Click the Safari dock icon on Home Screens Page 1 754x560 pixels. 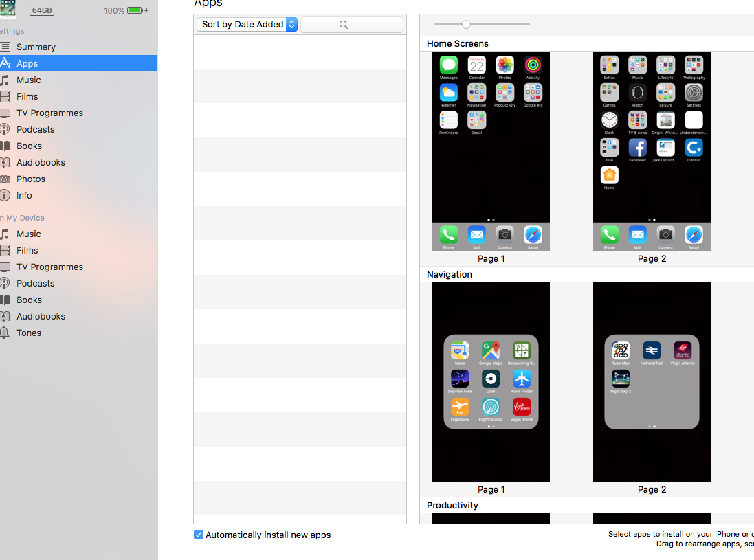(533, 234)
